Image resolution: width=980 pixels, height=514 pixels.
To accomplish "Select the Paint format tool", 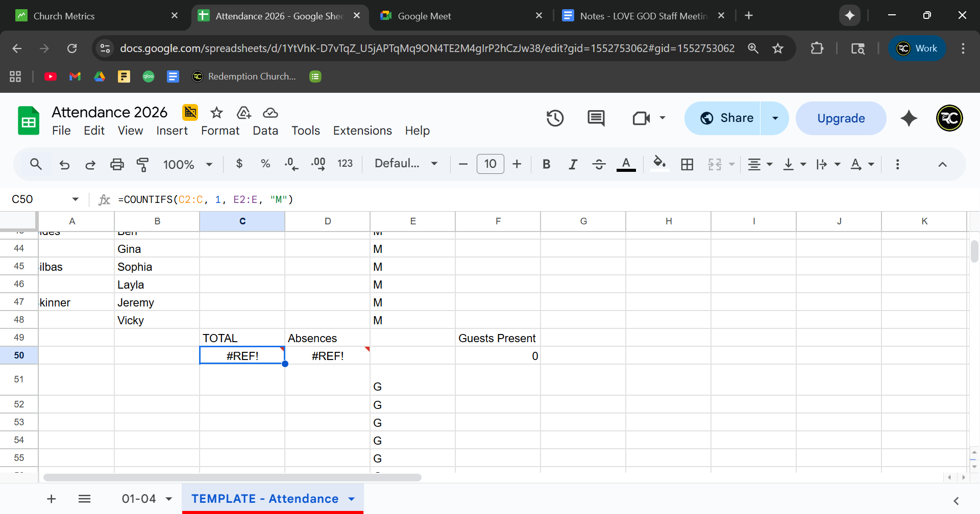I will click(142, 164).
